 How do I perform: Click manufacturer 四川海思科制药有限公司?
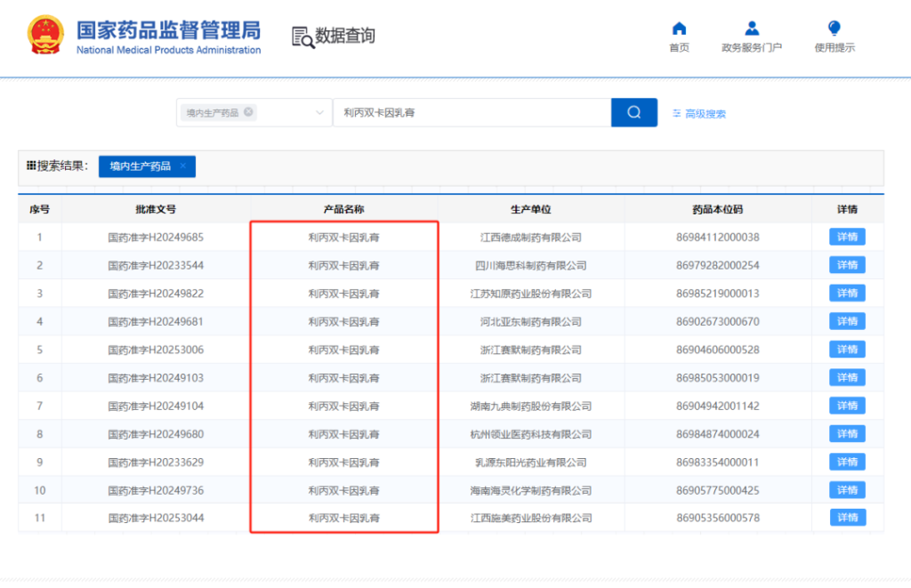[531, 265]
